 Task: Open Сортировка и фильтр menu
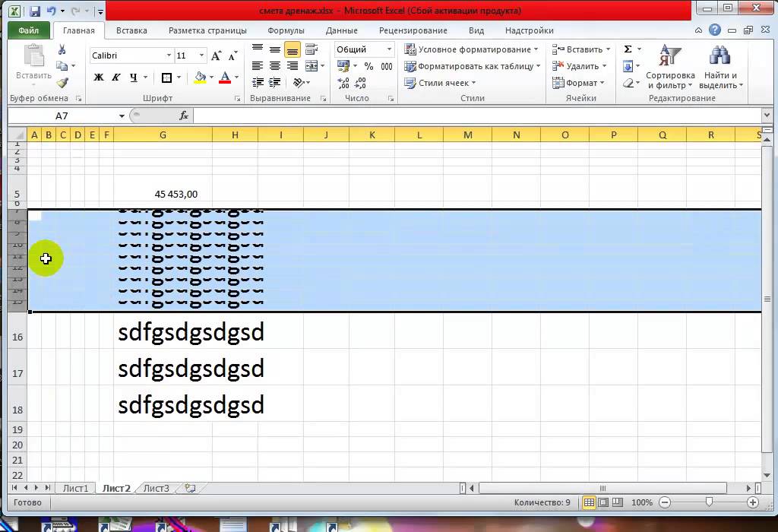670,67
